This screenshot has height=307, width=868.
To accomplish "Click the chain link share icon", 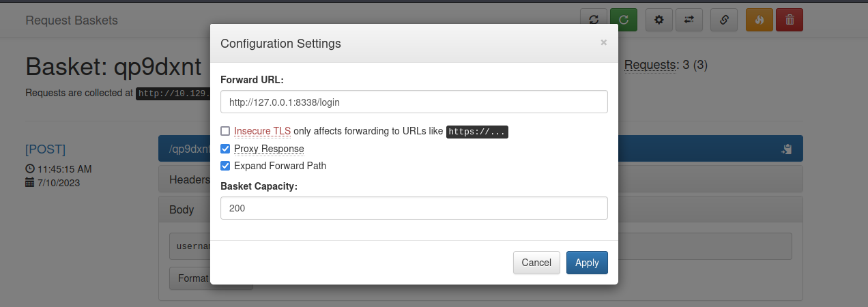I will [724, 20].
